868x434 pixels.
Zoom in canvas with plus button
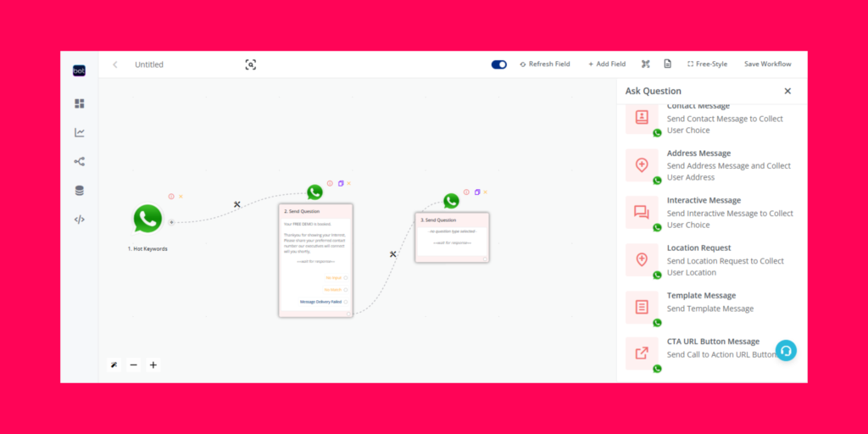(x=153, y=364)
